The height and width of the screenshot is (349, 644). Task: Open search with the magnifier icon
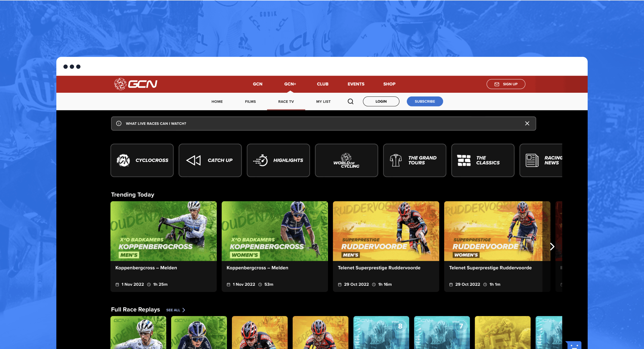350,101
